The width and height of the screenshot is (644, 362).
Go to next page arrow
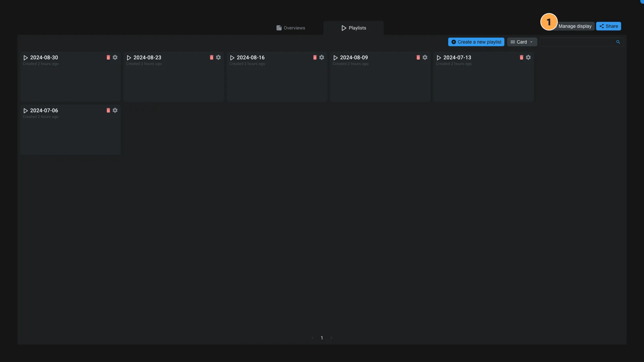pyautogui.click(x=331, y=338)
